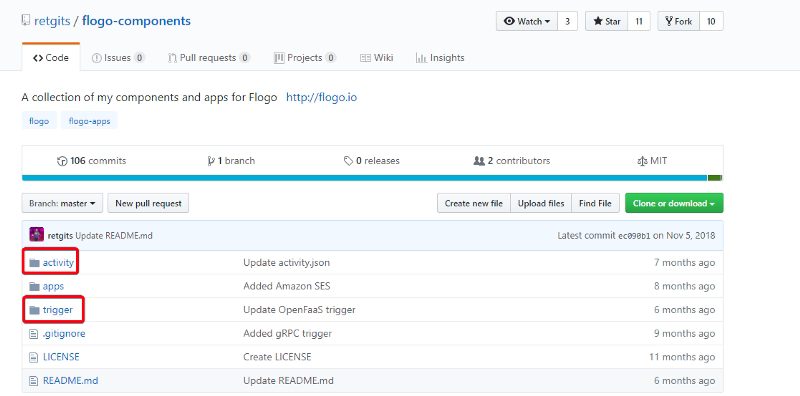Click the Update activity.json commit message
Viewport: 800px width, 396px height.
[286, 263]
